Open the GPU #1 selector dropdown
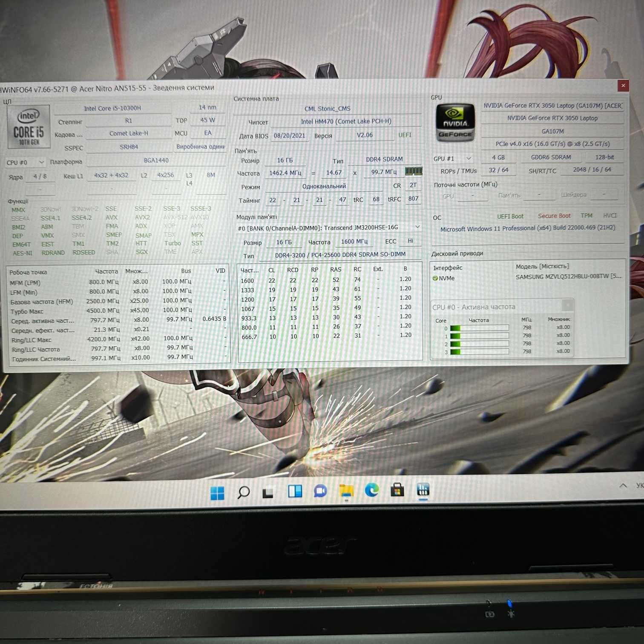The height and width of the screenshot is (644, 644). (452, 158)
